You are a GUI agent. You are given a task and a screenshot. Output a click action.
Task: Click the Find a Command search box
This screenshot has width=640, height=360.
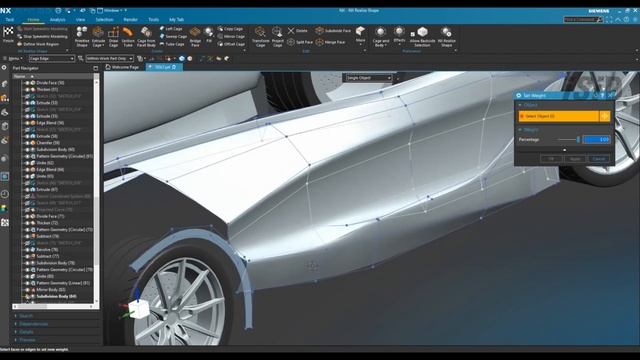(583, 20)
